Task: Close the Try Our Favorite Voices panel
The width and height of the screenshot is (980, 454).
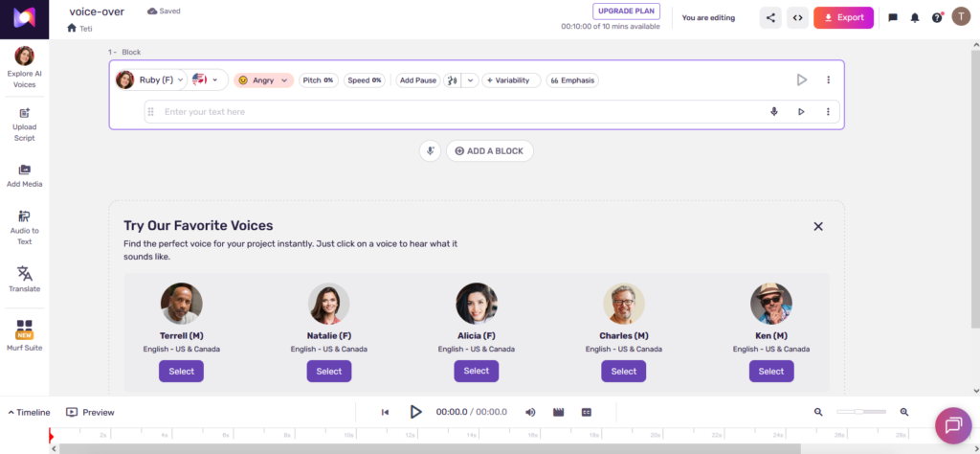Action: [x=818, y=226]
